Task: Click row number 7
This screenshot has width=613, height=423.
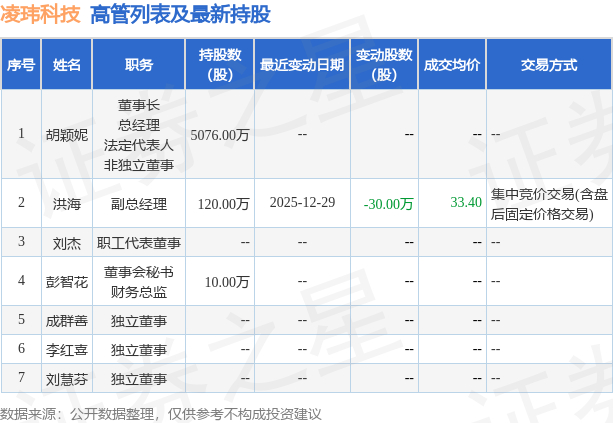Action: [22, 377]
